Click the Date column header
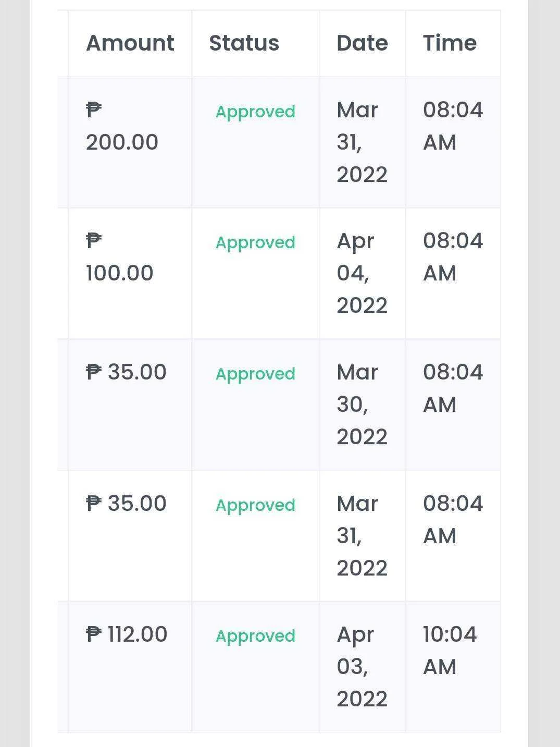 362,43
